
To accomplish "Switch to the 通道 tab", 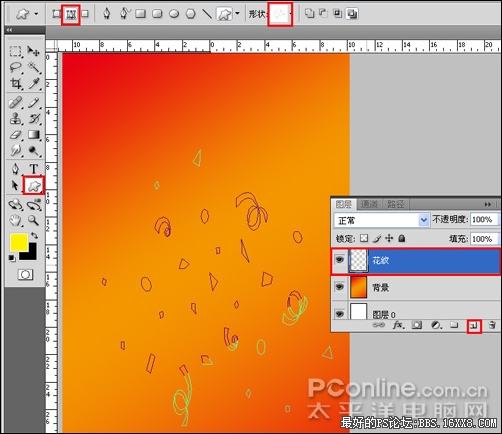I will [x=369, y=204].
